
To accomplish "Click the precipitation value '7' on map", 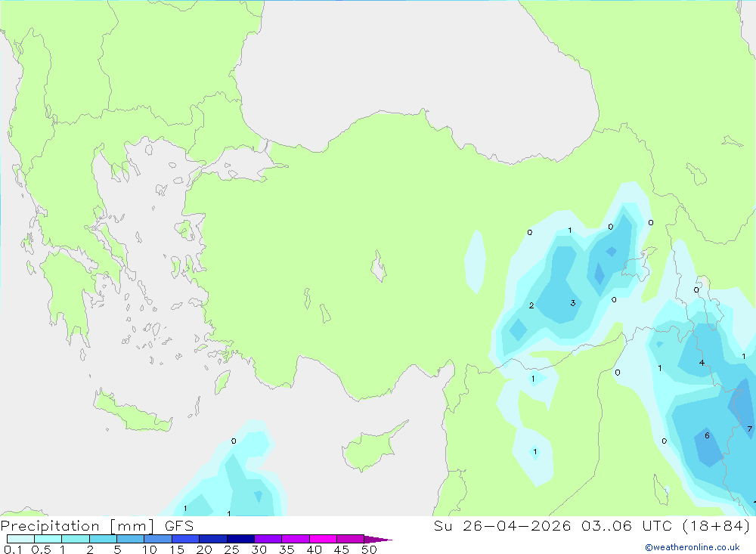I will point(749,429).
